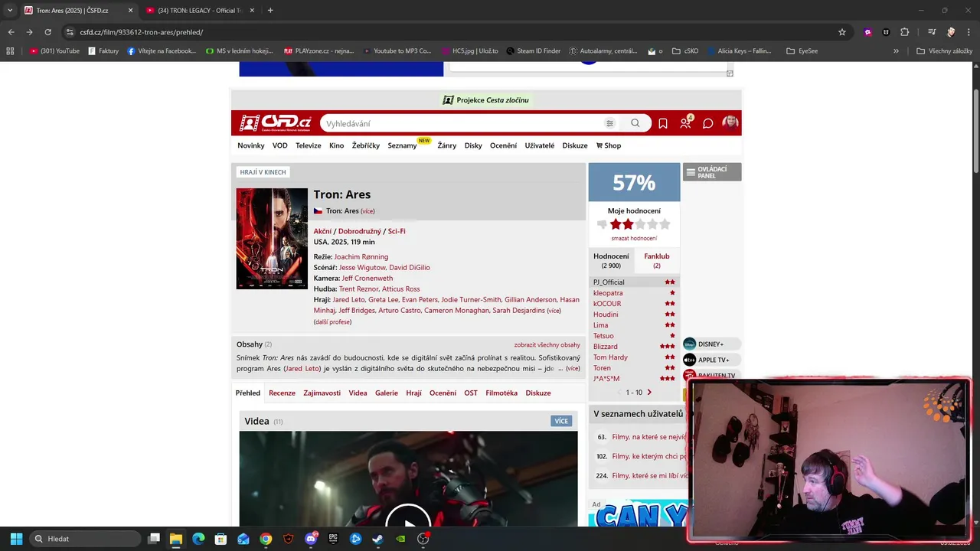This screenshot has width=980, height=551.
Task: Open the Chrome extensions puzzle icon
Action: pyautogui.click(x=904, y=32)
